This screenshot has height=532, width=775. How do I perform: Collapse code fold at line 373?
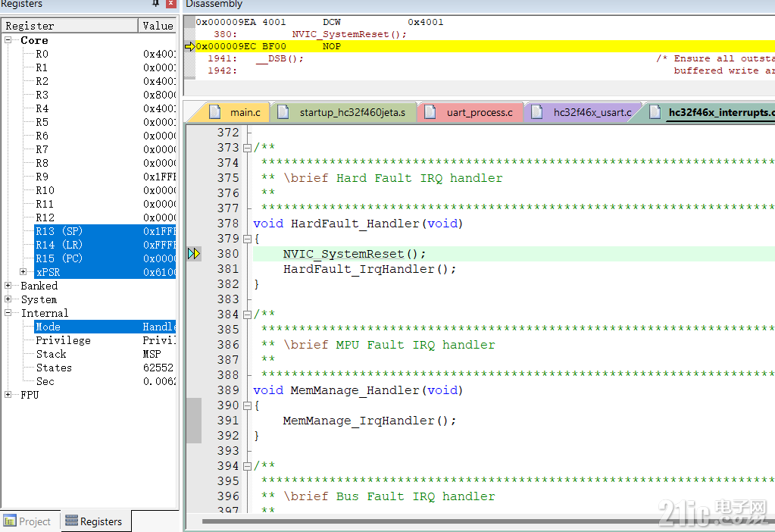(248, 147)
